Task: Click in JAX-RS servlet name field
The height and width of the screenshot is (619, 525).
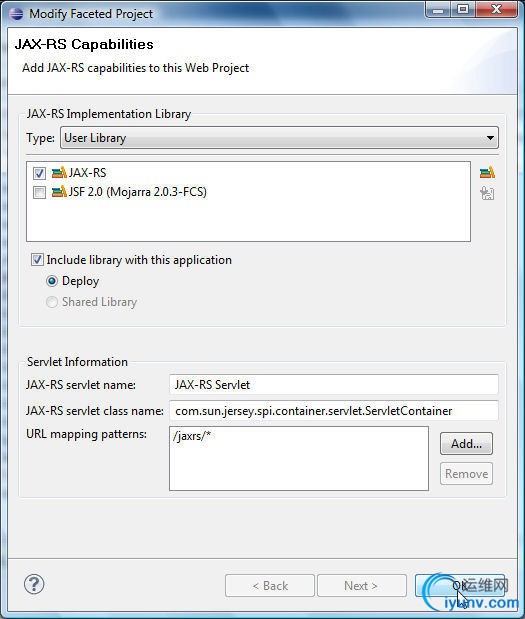Action: (x=334, y=385)
